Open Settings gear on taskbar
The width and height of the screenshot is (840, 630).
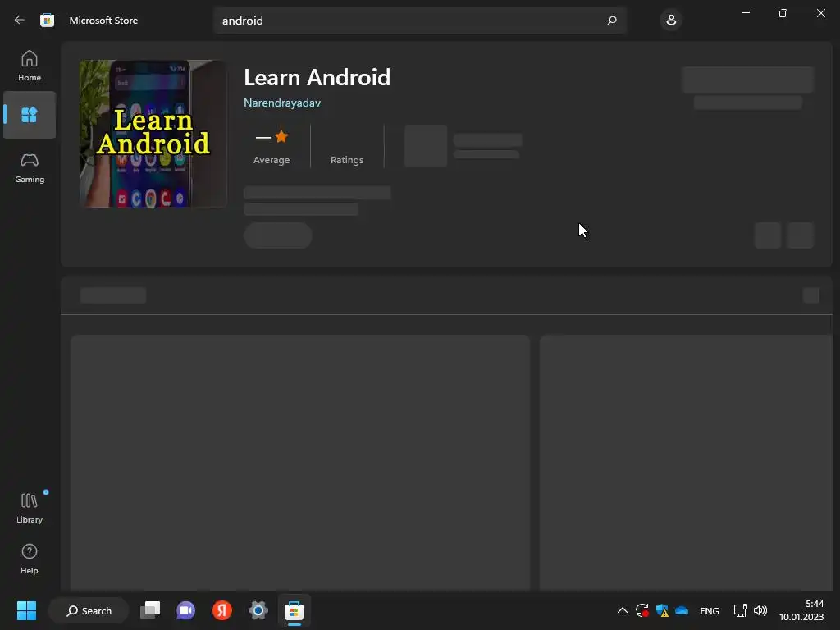258,610
